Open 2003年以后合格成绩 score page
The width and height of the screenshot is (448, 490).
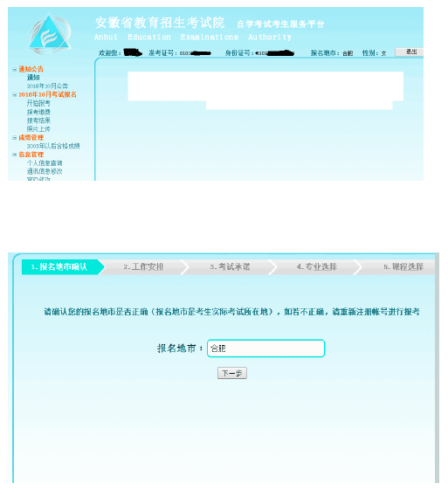[x=53, y=146]
